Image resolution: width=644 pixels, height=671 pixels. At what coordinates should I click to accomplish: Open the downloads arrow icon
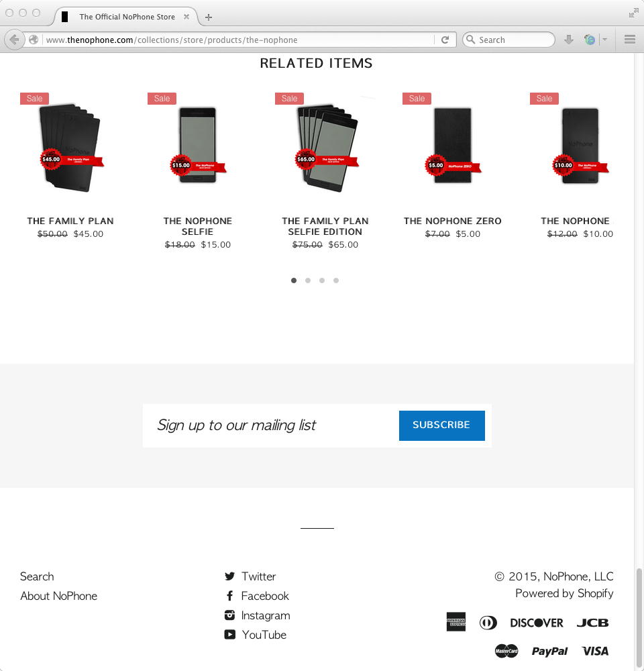(568, 40)
